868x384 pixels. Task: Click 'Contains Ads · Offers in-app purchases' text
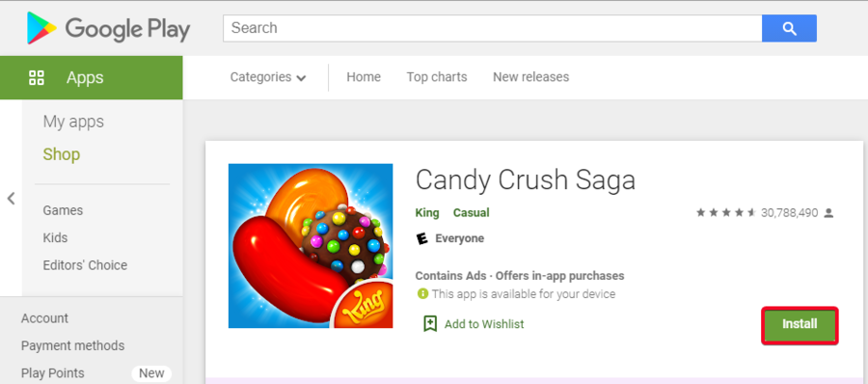click(520, 275)
